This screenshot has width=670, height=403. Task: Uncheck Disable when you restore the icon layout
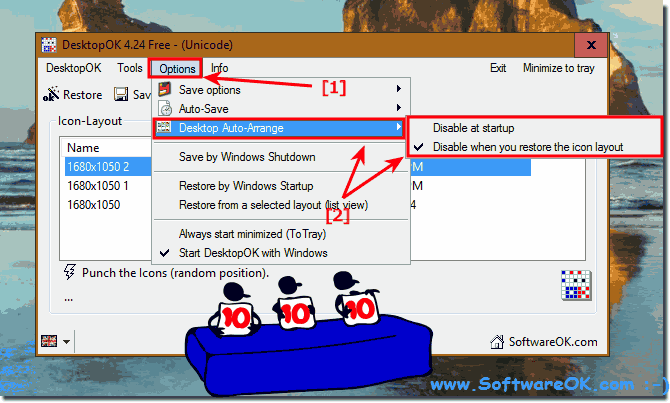click(x=528, y=147)
